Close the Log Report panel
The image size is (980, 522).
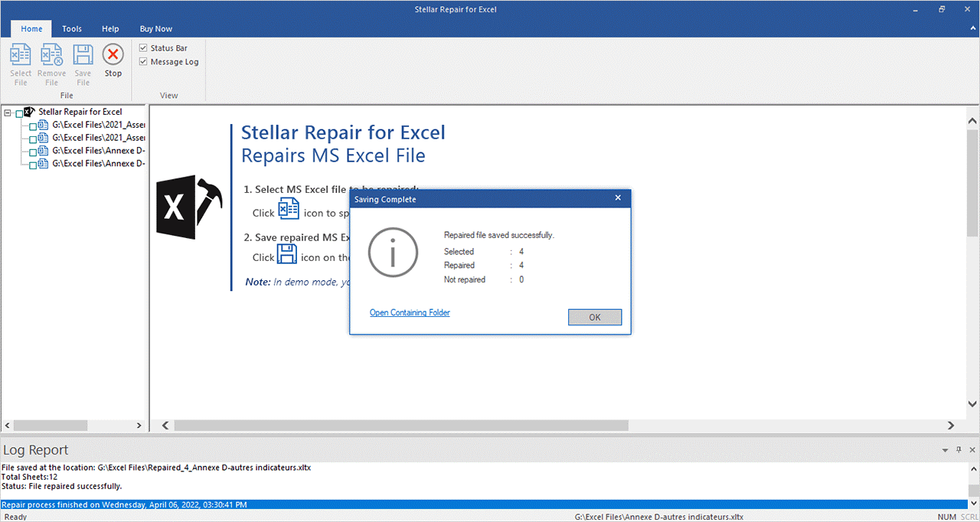pos(972,450)
